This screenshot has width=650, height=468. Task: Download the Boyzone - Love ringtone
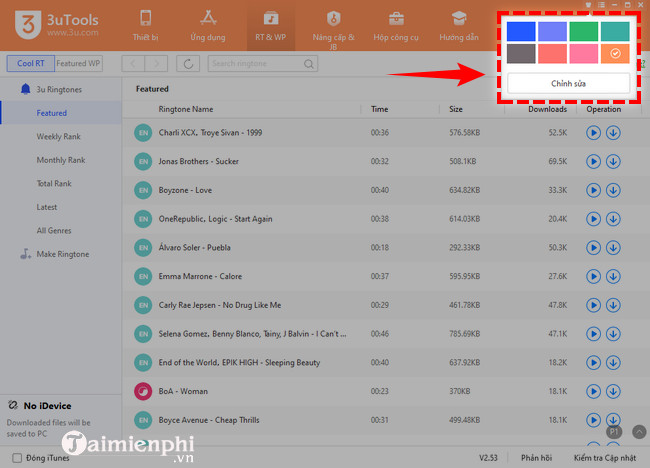click(613, 189)
